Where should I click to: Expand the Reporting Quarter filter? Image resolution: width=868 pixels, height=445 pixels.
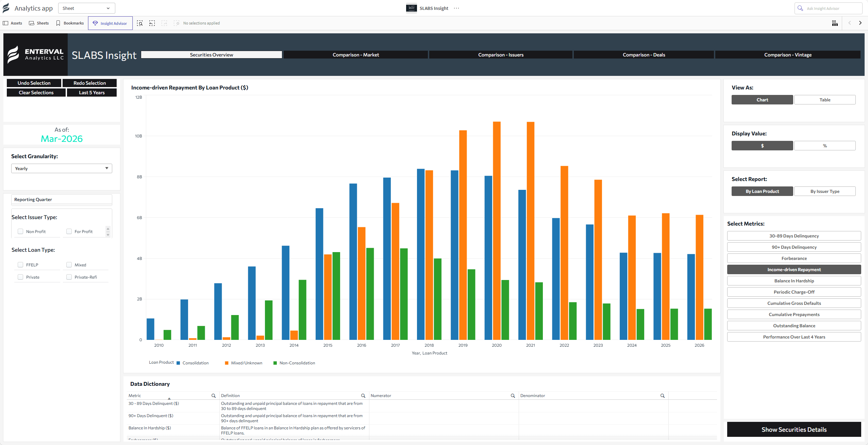click(x=62, y=200)
